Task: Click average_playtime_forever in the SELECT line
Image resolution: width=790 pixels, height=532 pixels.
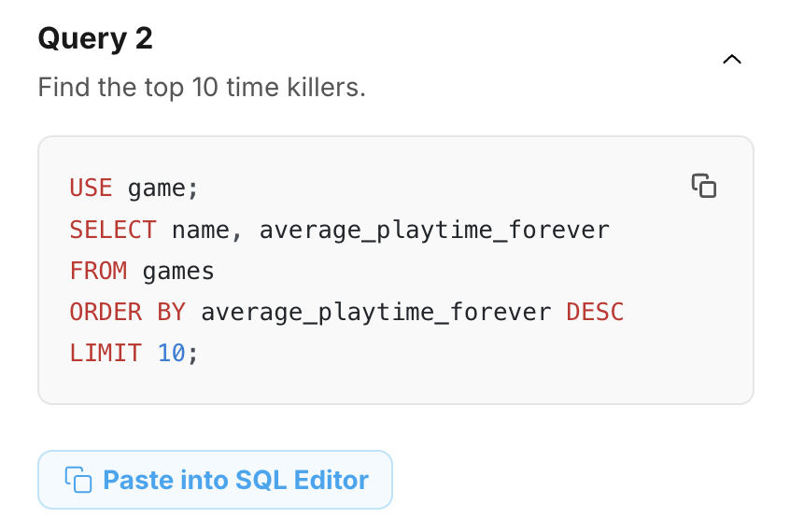Action: tap(434, 231)
